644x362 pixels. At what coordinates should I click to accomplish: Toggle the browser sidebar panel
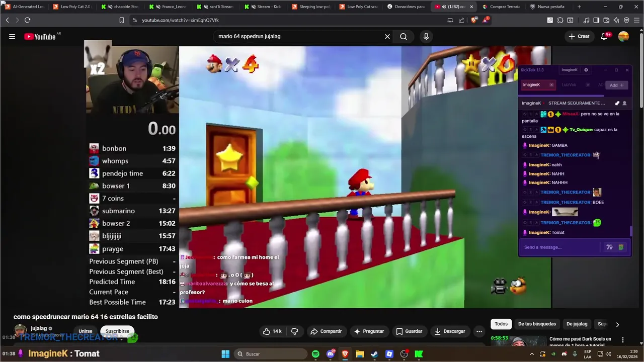(x=596, y=20)
